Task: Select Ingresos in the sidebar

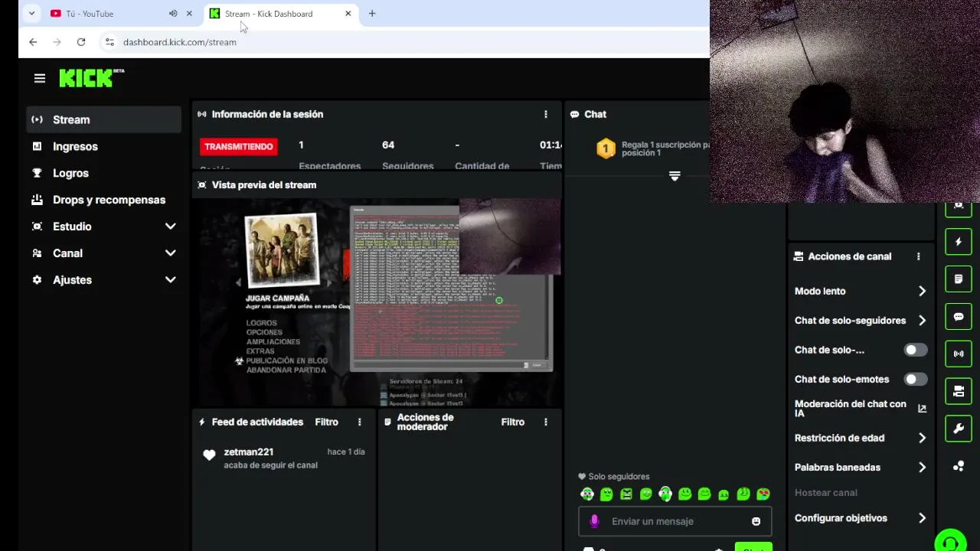Action: 104,146
